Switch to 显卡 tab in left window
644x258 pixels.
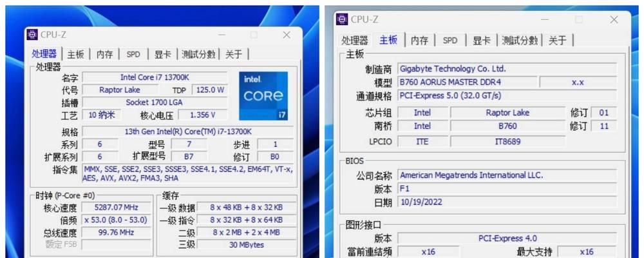coord(162,54)
